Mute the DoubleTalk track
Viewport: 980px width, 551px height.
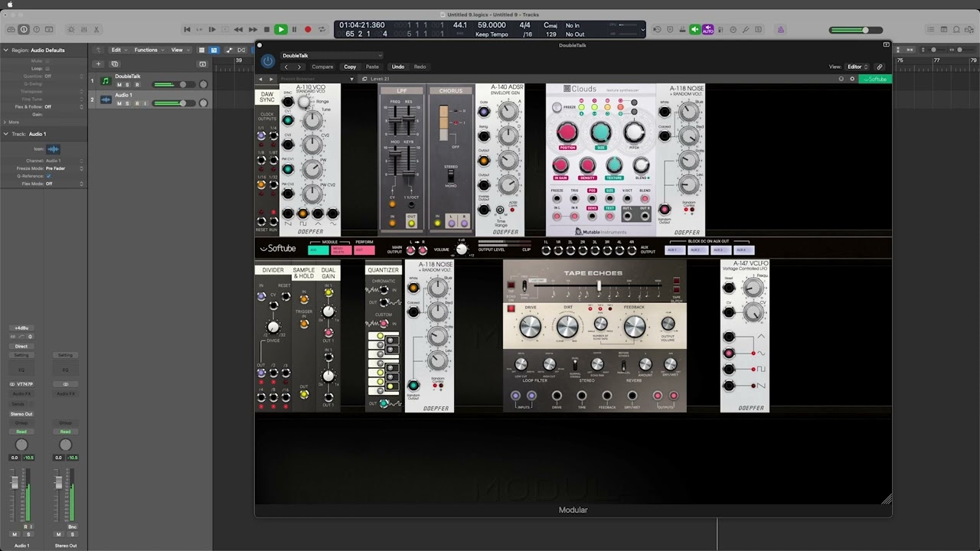119,85
